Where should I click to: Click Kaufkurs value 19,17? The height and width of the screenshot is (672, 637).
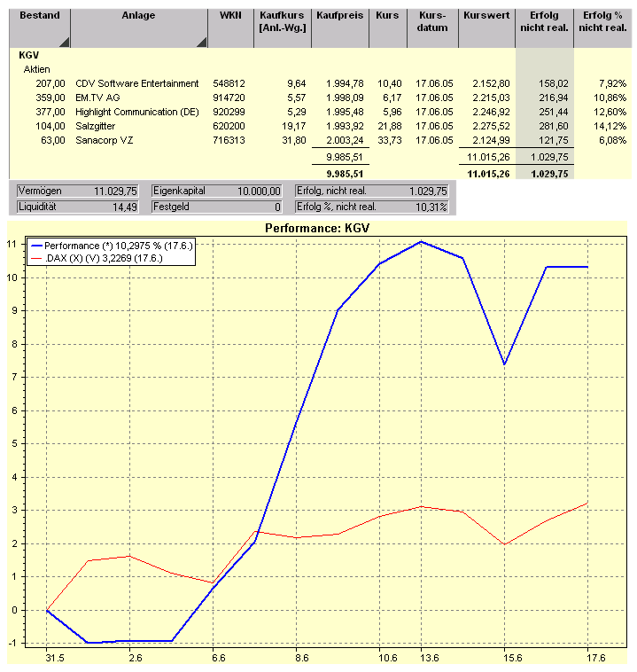(294, 126)
